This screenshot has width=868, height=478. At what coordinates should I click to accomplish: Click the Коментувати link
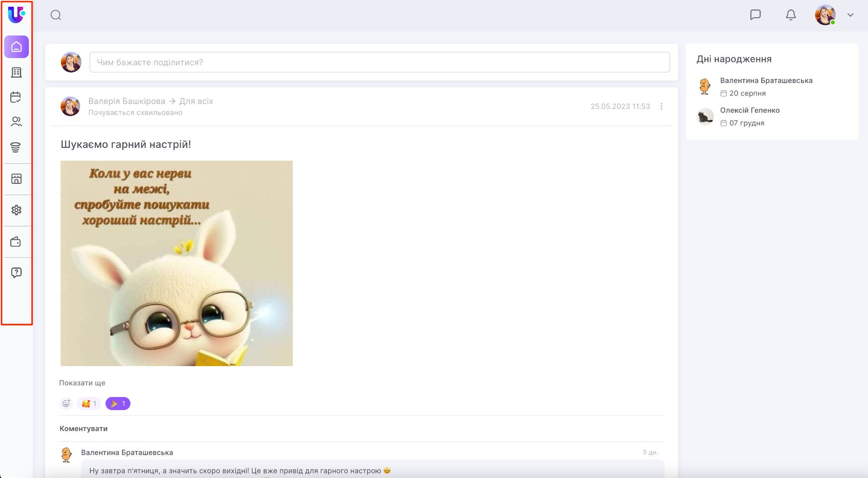coord(83,428)
